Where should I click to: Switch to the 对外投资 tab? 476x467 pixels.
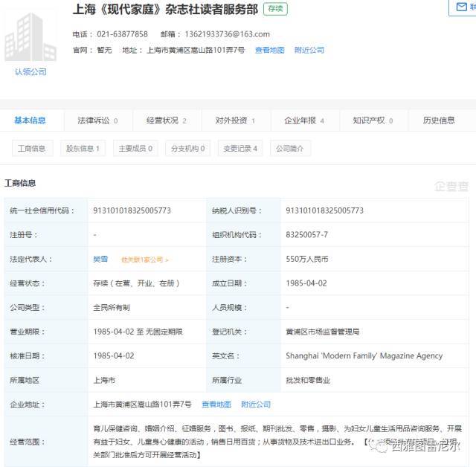coord(235,120)
